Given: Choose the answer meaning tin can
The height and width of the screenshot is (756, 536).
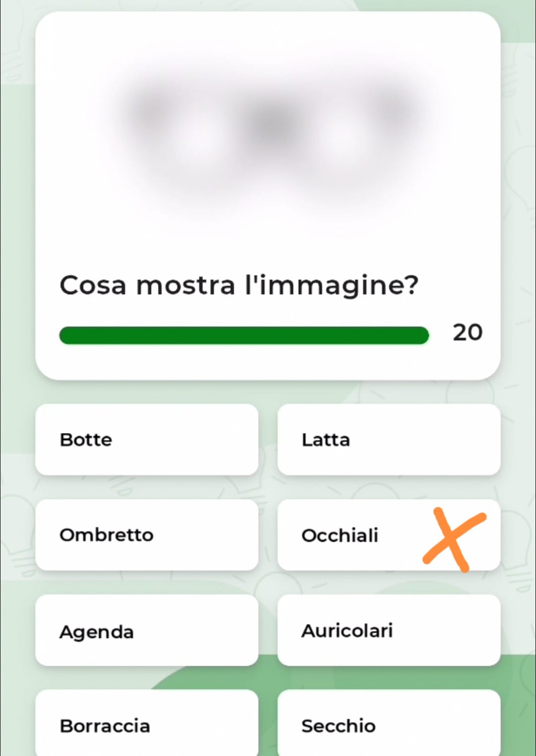Looking at the screenshot, I should pyautogui.click(x=389, y=440).
